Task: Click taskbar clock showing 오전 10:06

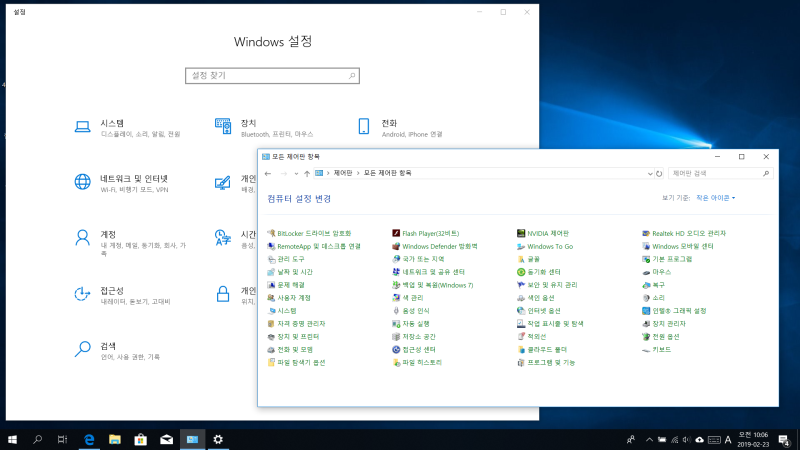Action: (753, 440)
